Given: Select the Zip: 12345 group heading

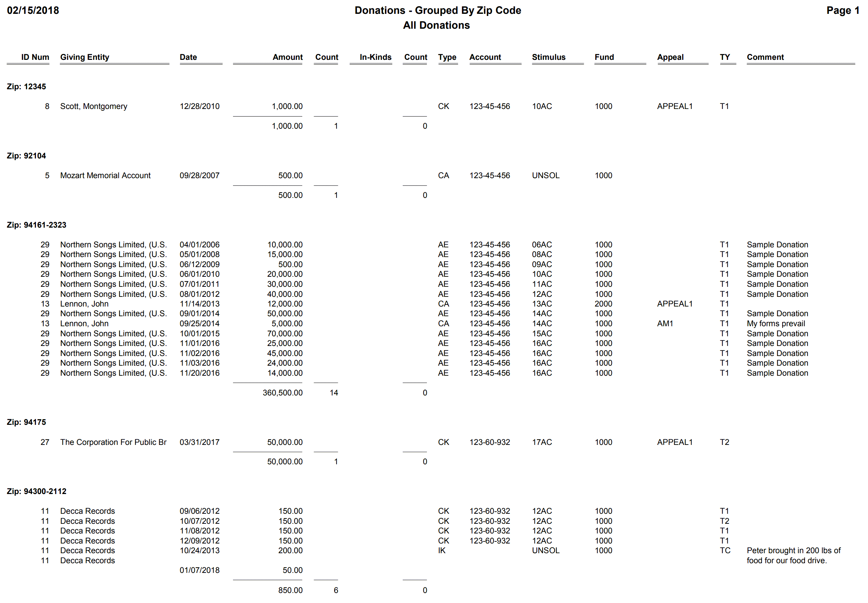Looking at the screenshot, I should click(x=26, y=86).
